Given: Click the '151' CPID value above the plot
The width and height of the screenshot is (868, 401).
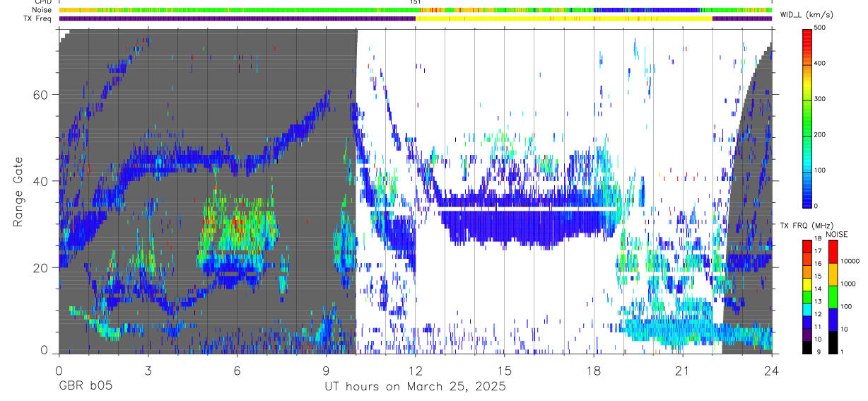Looking at the screenshot, I should 416,2.
